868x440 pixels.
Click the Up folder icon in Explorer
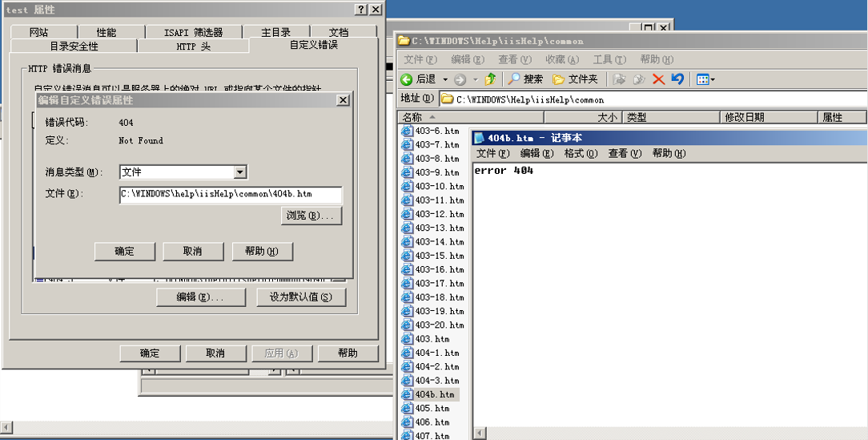click(491, 79)
